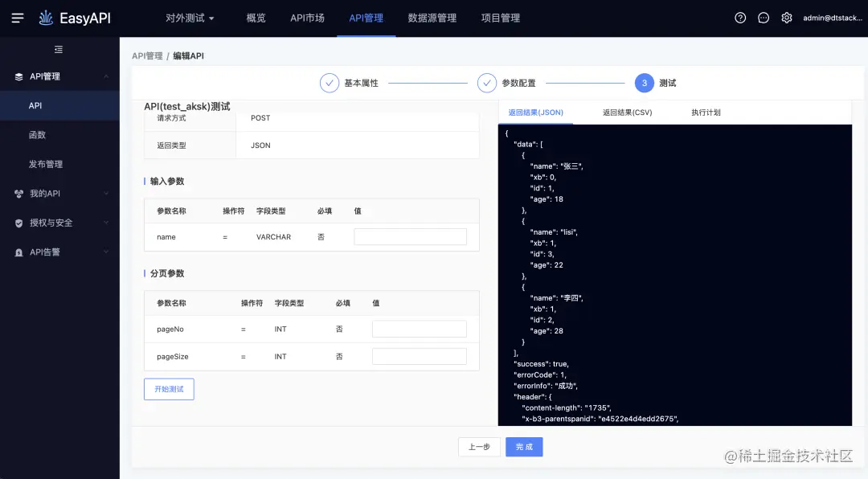The width and height of the screenshot is (868, 479).
Task: Click the 我的API icon in sidebar
Action: coord(18,193)
